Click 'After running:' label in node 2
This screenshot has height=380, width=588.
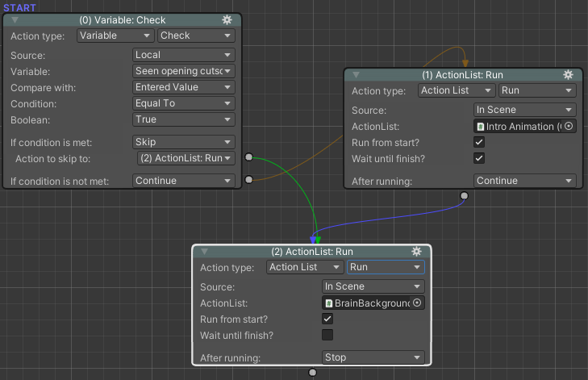click(x=230, y=358)
